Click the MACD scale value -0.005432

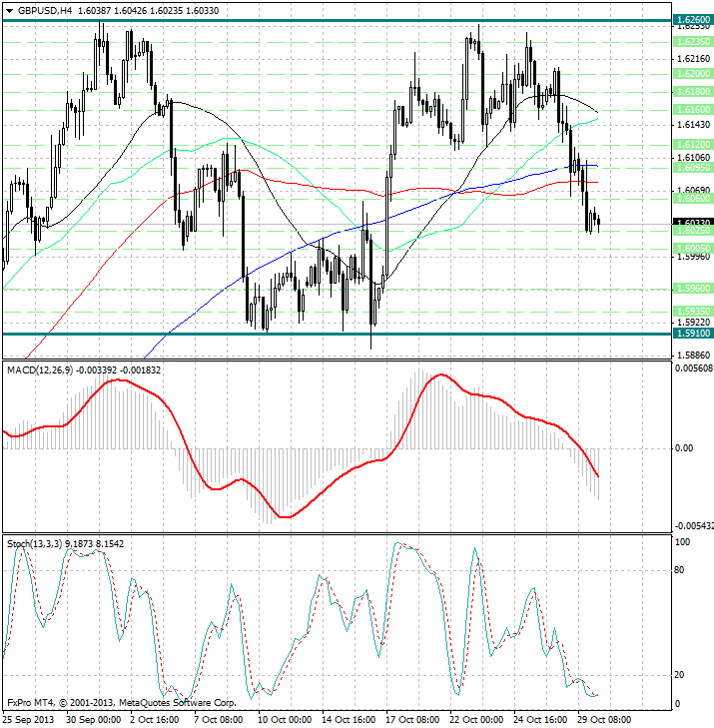[694, 526]
